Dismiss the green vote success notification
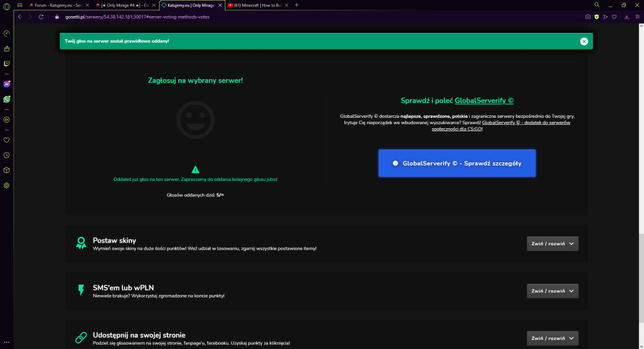This screenshot has width=644, height=349. [x=584, y=41]
